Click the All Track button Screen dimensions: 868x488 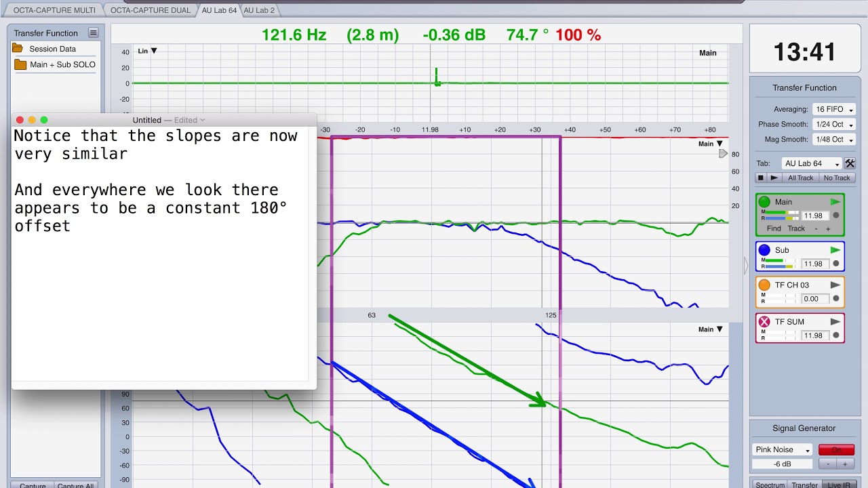point(800,178)
